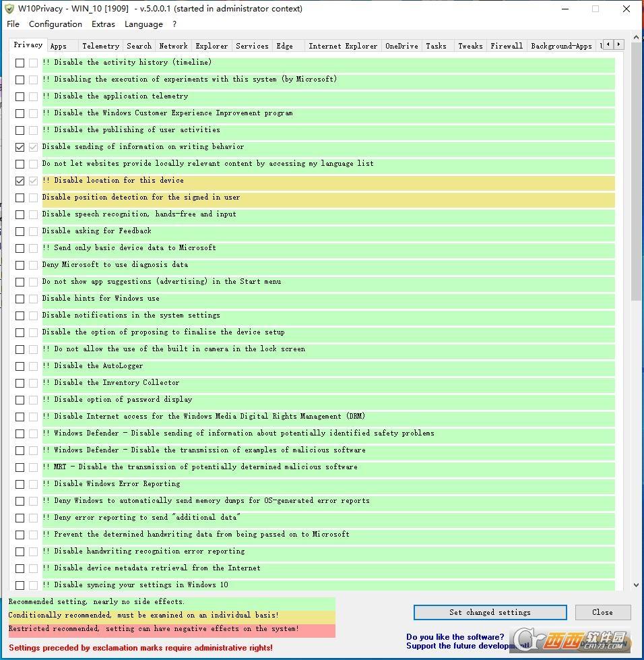Click the vertical scrollbar thumb

tap(636, 171)
